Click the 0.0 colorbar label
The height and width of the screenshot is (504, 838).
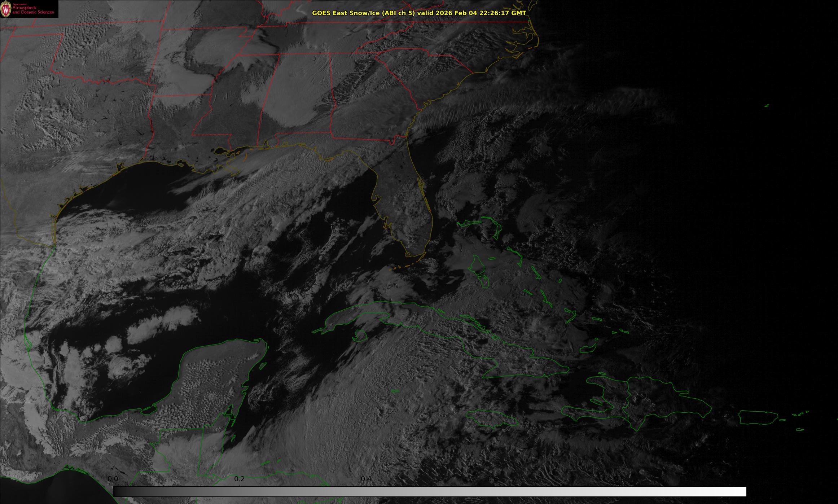[x=113, y=479]
